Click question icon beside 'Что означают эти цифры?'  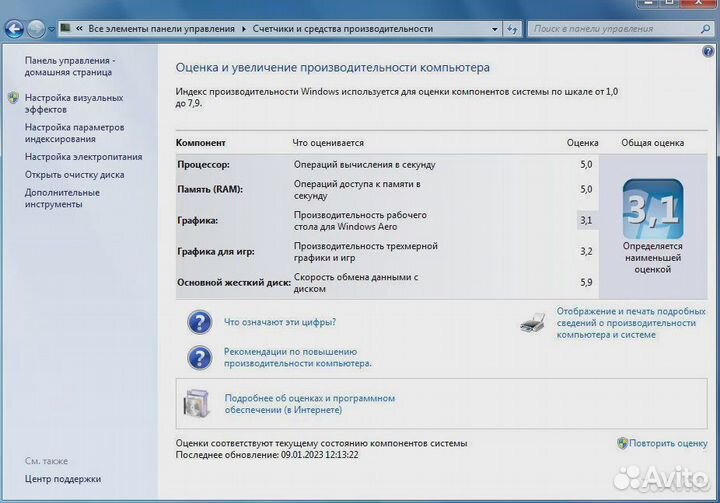click(200, 322)
